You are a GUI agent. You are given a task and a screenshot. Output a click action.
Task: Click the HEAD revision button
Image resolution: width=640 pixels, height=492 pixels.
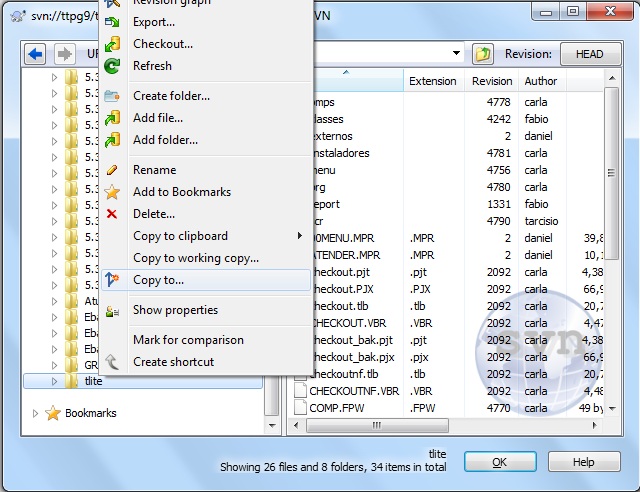click(589, 54)
